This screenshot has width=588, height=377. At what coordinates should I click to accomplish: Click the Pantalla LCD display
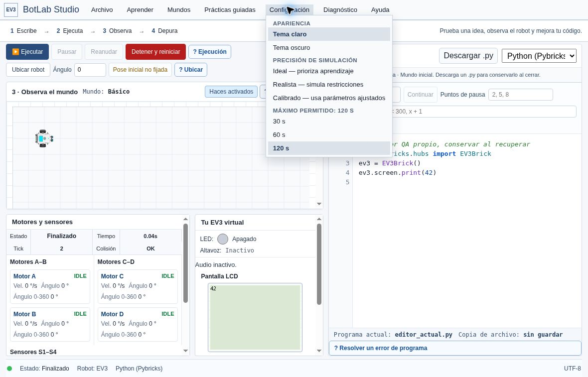click(x=255, y=317)
